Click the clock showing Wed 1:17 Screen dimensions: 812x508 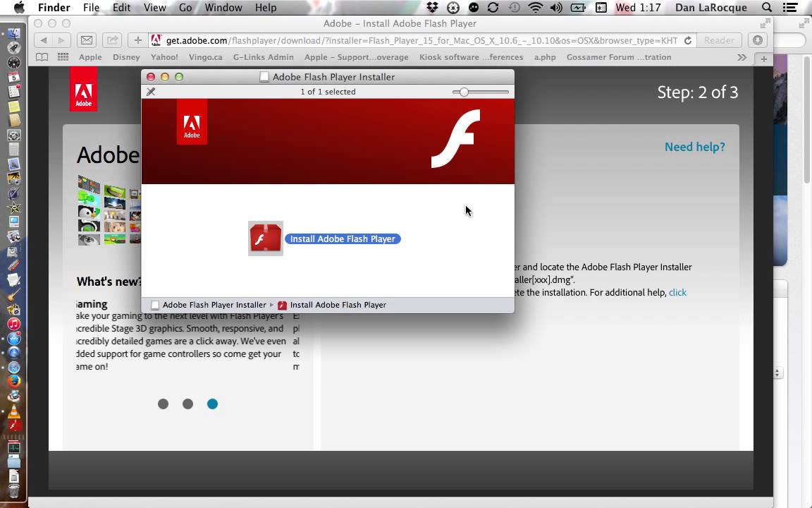click(x=638, y=8)
